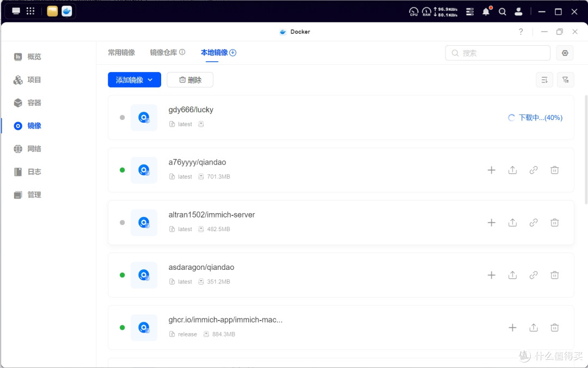Open task manager list icon in top bar
The width and height of the screenshot is (588, 368).
[x=469, y=11]
